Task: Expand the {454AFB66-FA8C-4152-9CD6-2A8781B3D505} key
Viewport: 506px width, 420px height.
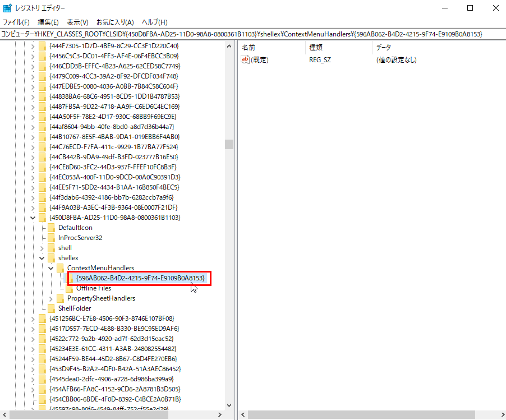Action: [33, 389]
